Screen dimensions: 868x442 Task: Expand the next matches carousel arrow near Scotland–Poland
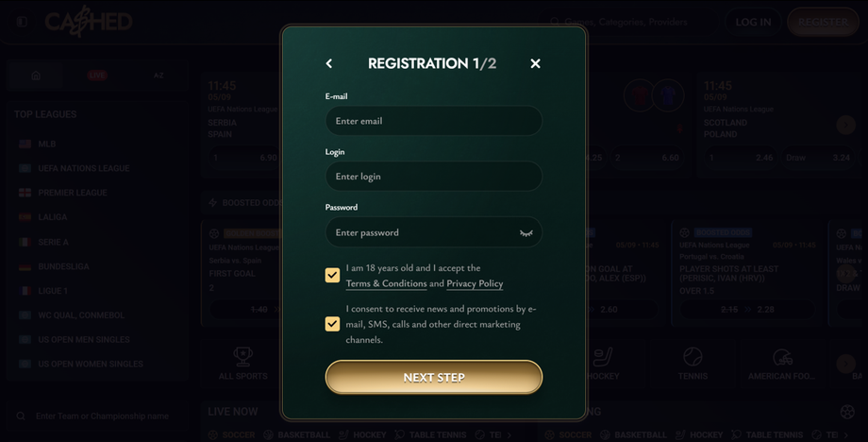845,125
